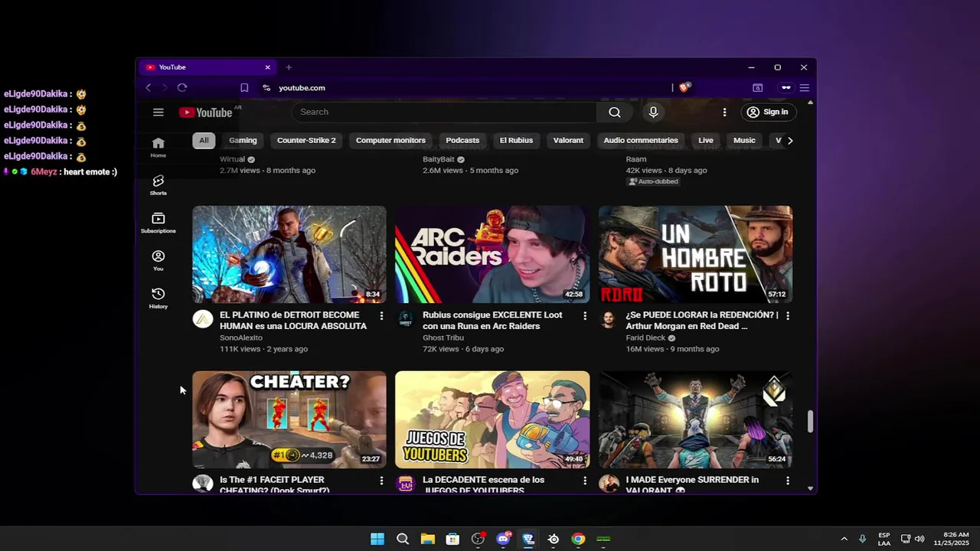The image size is (980, 551).
Task: Open Subscriptions in sidebar
Action: coord(158,223)
